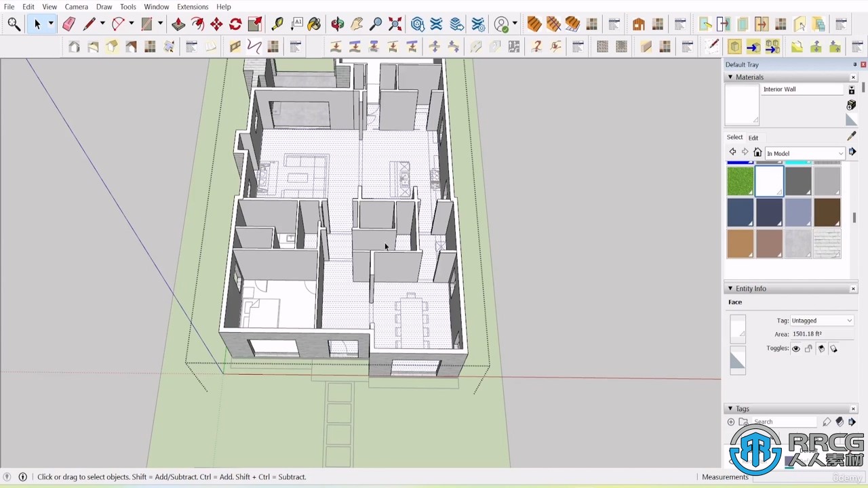Select the Arc drawing tool

(118, 24)
